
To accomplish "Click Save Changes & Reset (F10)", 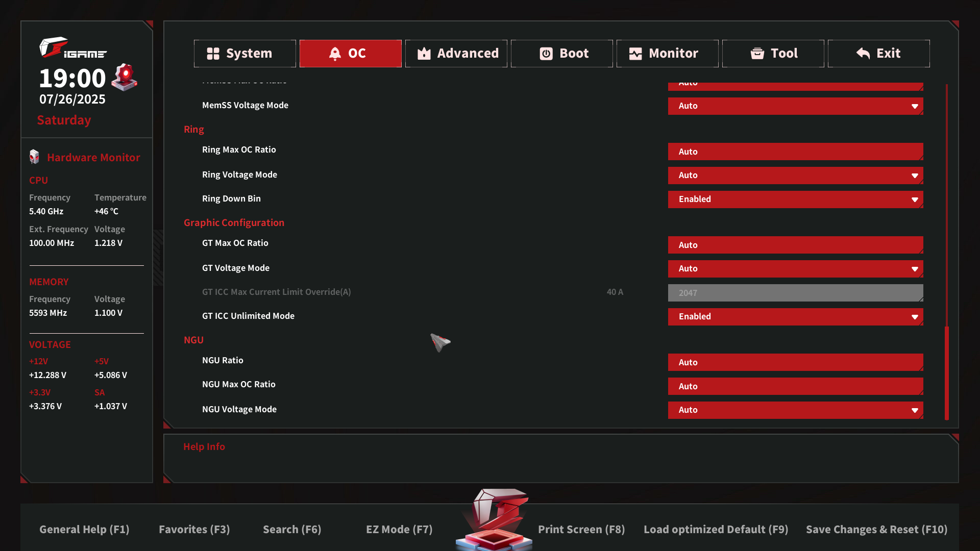I will 876,530.
